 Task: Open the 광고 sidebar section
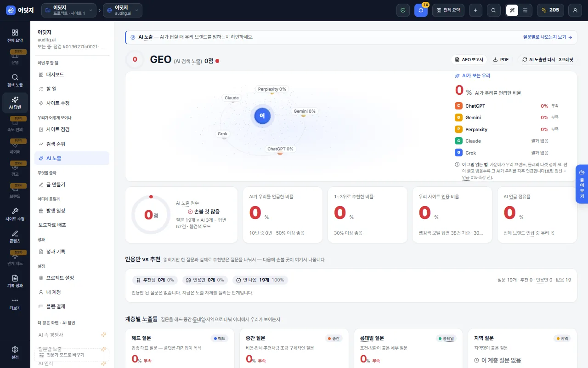(x=15, y=170)
